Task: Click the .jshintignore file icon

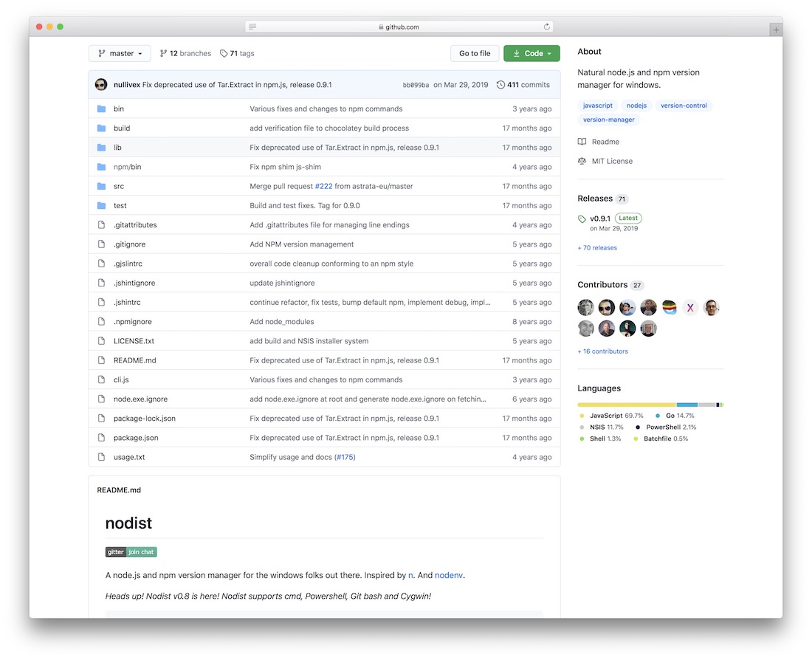Action: 102,283
